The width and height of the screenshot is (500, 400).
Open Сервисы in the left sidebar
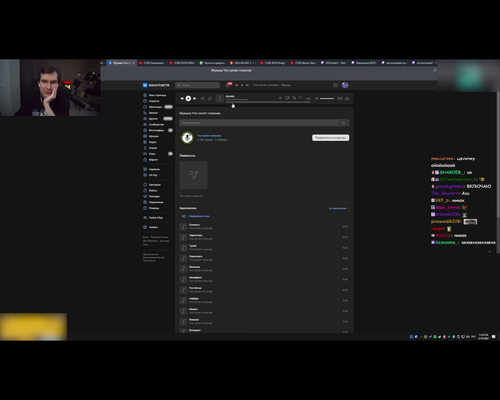(152, 169)
